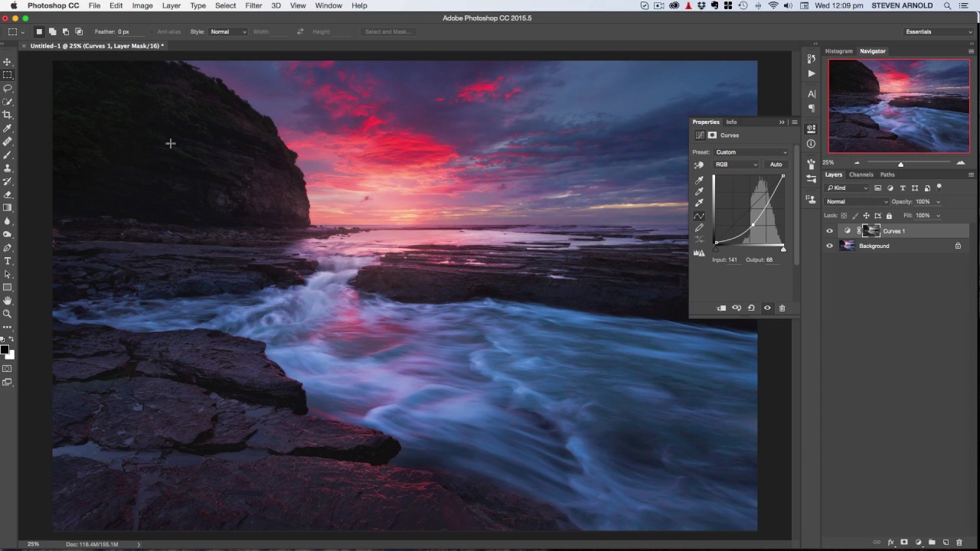Screen dimensions: 980x551
Task: Open the curves Preset dropdown
Action: pos(750,152)
